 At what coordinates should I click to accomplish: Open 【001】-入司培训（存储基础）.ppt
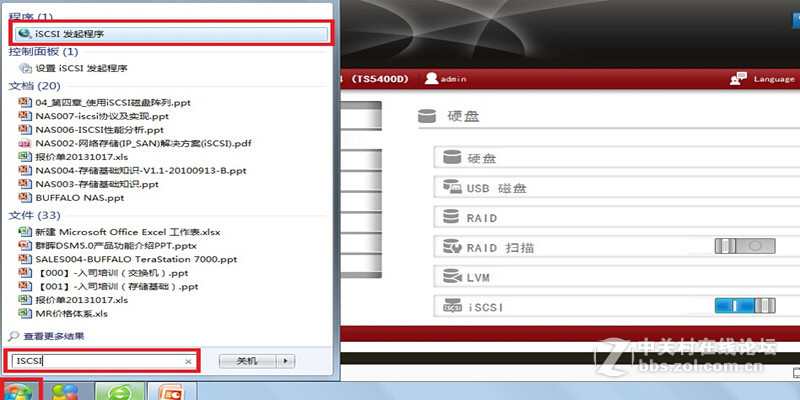pos(118,286)
